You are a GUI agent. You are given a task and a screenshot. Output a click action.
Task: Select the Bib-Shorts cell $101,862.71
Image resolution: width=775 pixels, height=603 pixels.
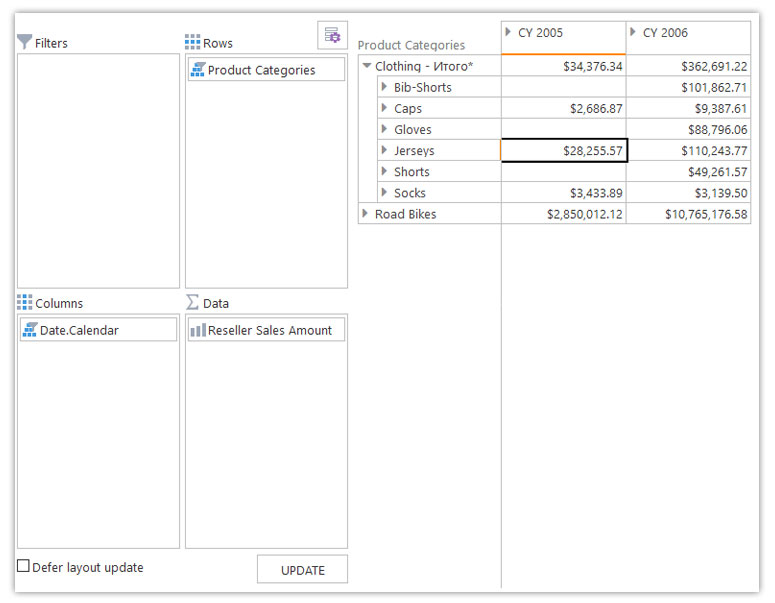click(x=688, y=87)
